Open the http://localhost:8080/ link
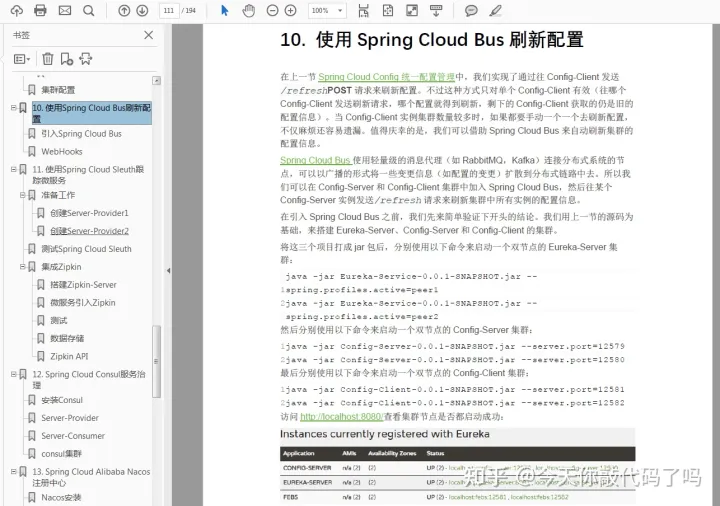Screen dimensions: 720x506 (x=342, y=416)
